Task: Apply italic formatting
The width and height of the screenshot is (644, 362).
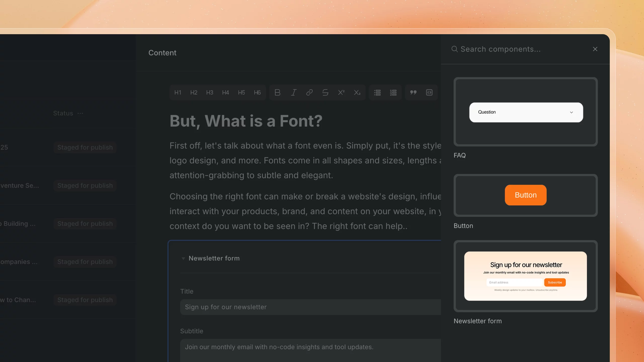Action: coord(293,93)
